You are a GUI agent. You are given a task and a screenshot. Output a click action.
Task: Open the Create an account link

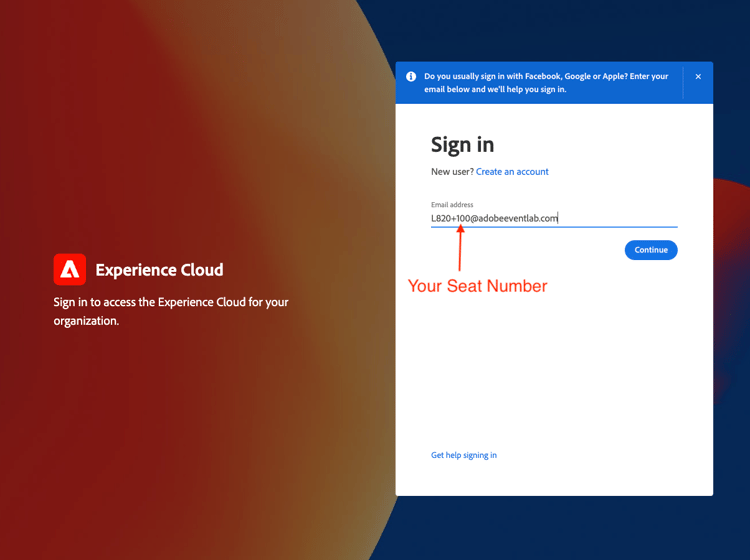(512, 172)
